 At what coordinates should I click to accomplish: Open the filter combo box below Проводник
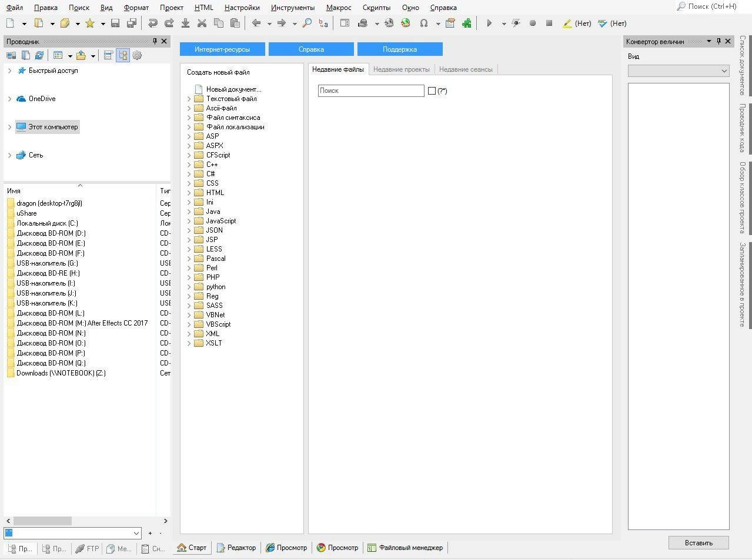72,533
